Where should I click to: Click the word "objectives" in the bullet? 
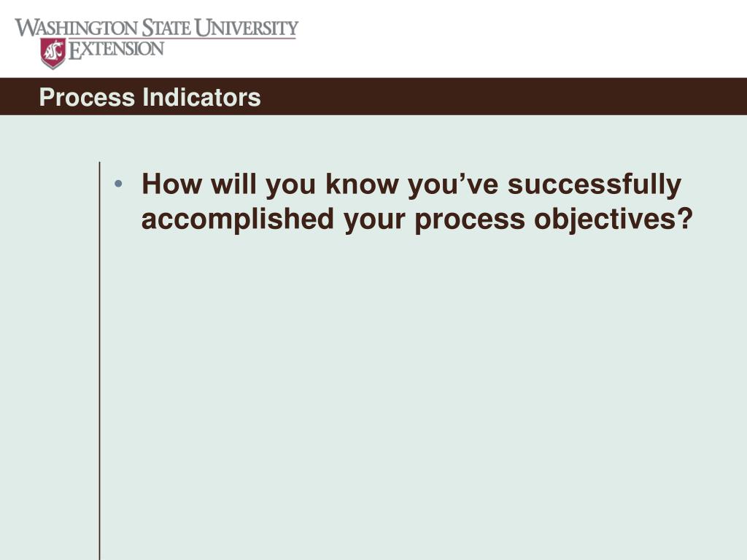pos(603,220)
